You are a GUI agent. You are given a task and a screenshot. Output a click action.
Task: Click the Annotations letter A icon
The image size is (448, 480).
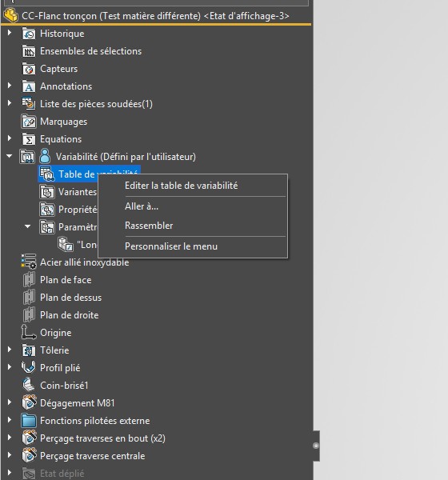(29, 86)
